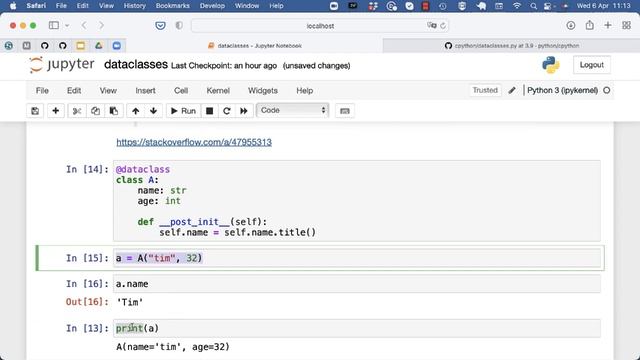Open the Kernel menu
The height and width of the screenshot is (360, 640).
point(218,91)
